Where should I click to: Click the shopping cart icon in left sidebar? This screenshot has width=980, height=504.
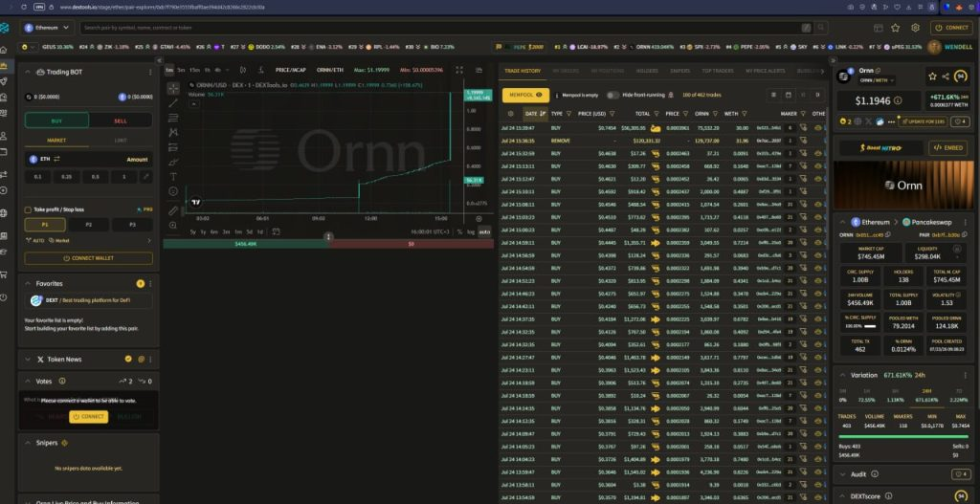4,274
